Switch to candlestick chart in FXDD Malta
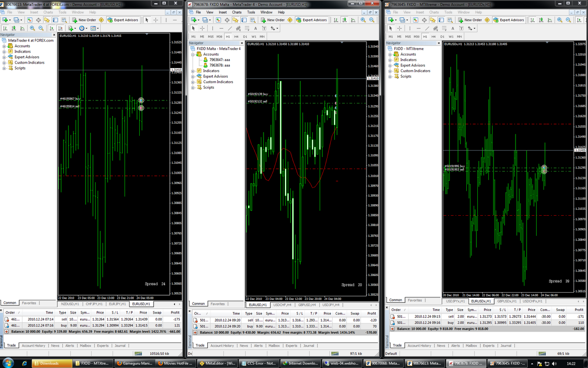Image resolution: width=588 pixels, height=368 pixels. click(x=344, y=20)
